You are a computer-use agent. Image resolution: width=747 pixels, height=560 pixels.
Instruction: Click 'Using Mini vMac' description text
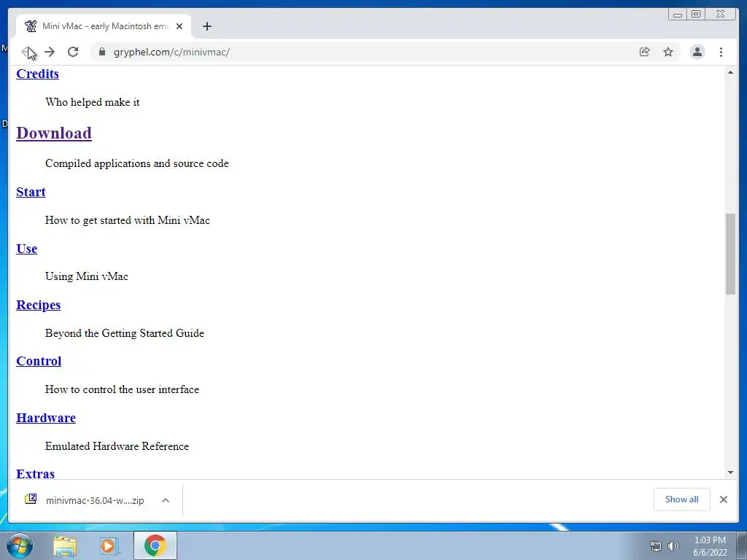(x=87, y=276)
